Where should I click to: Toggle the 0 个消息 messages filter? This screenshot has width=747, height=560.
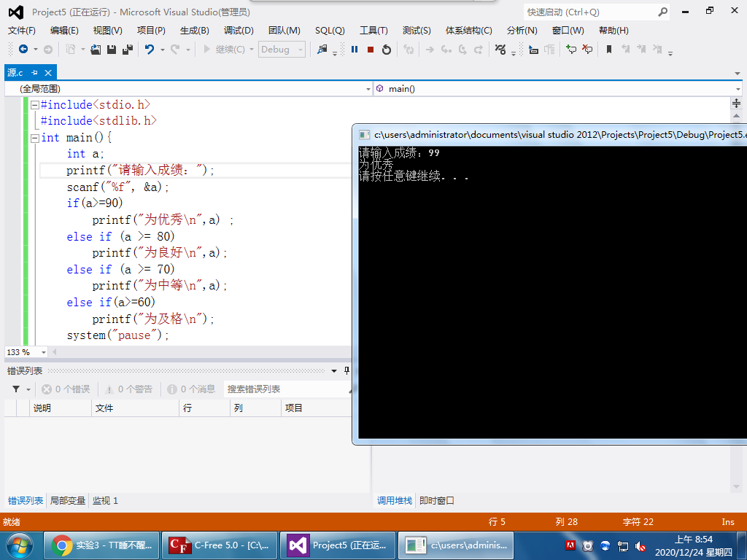pyautogui.click(x=191, y=389)
